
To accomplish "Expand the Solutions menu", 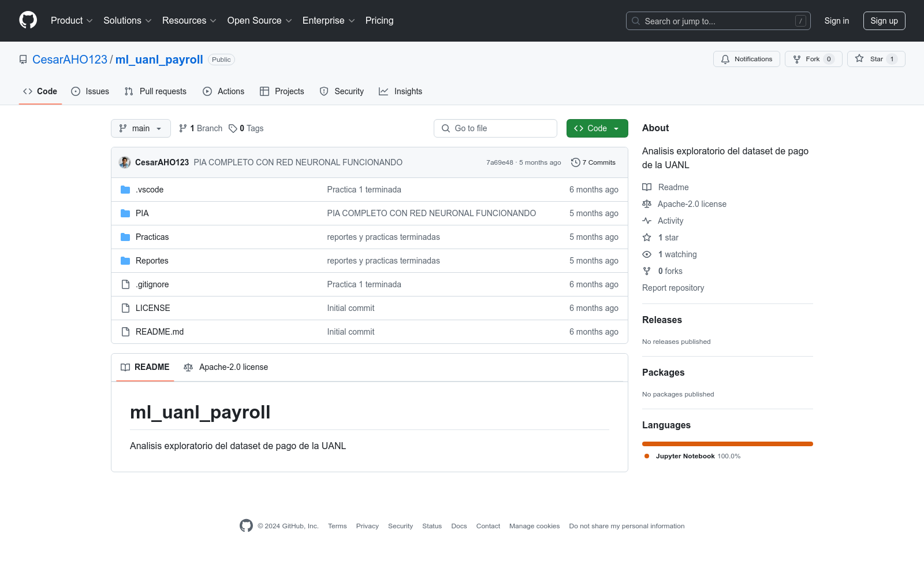I will coord(128,21).
